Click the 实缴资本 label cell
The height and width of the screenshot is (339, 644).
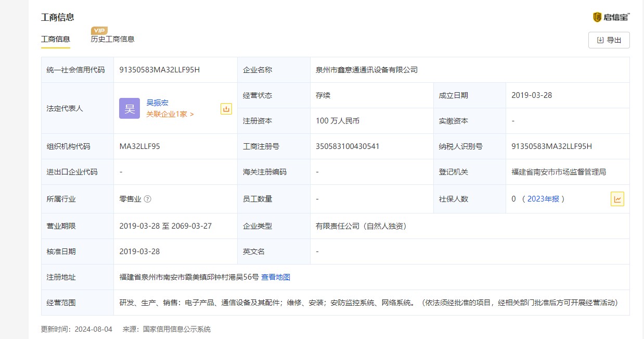(470, 121)
